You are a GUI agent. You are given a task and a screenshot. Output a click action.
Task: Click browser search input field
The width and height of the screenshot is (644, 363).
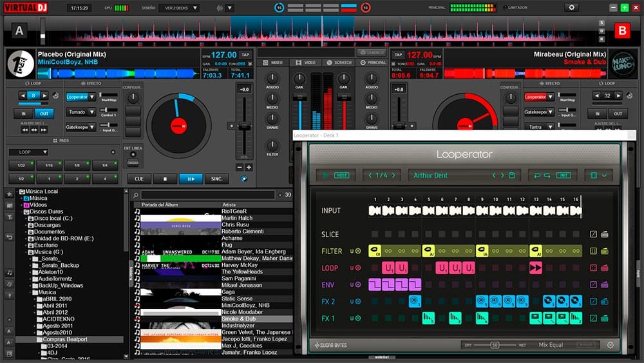(207, 195)
